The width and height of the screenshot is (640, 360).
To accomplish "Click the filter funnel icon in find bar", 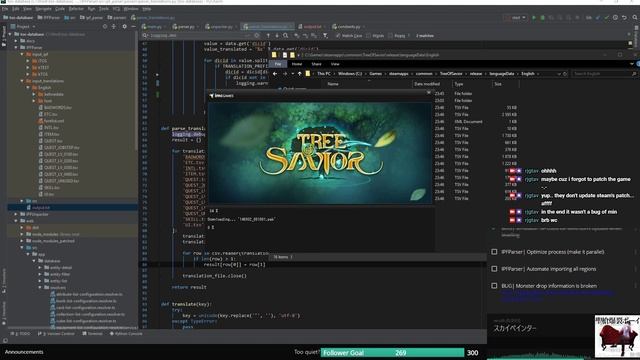I will (325, 36).
